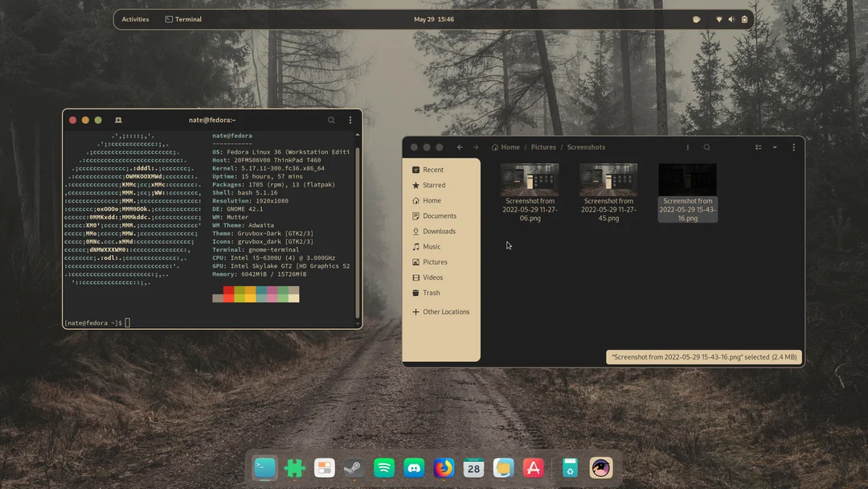Open the Trash from the dock
868x489 pixels.
pyautogui.click(x=569, y=467)
